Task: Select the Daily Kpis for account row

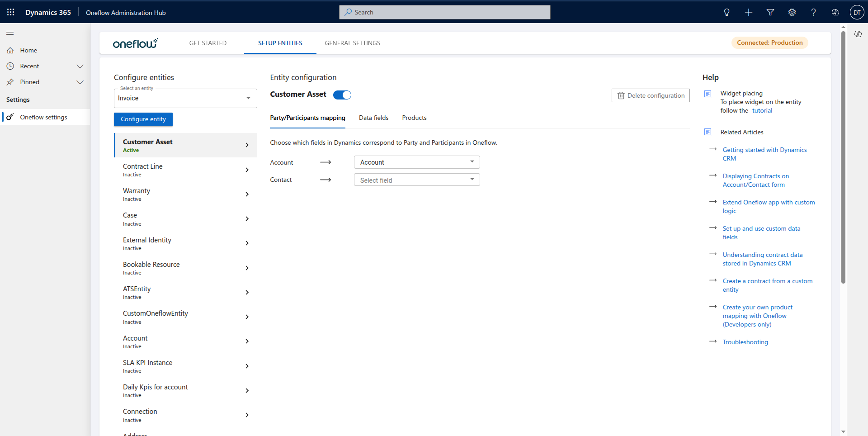Action: click(186, 391)
